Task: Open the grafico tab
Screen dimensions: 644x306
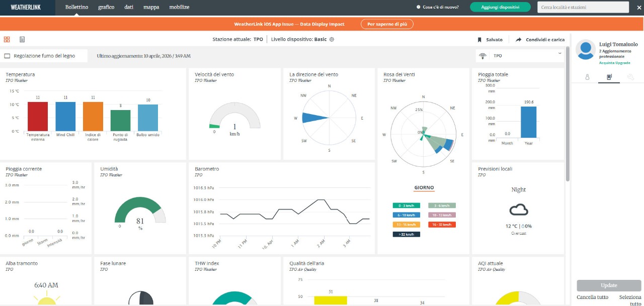Action: [x=106, y=7]
